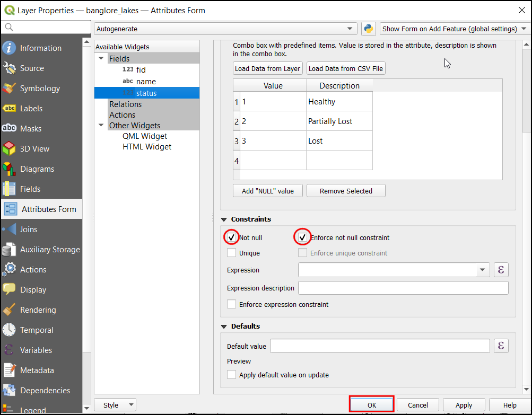
Task: Click Load Data from Layer button
Action: (268, 68)
